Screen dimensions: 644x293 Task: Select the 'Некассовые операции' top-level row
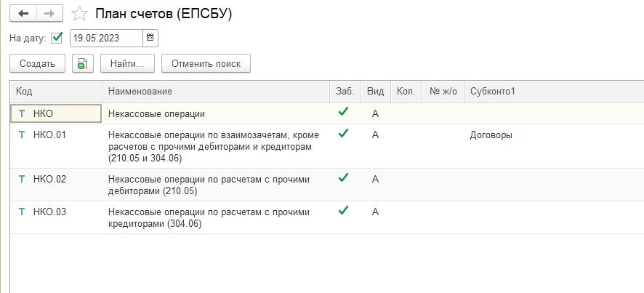156,113
